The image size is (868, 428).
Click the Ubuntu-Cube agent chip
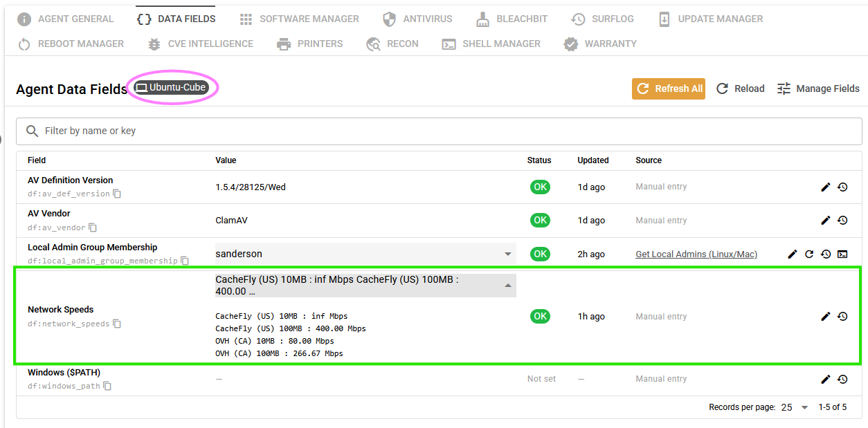tap(171, 88)
